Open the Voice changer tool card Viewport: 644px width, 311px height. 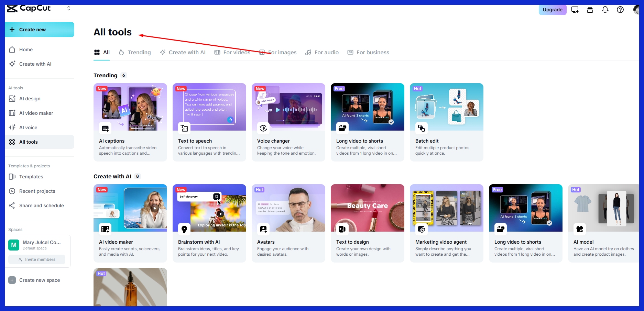click(288, 122)
